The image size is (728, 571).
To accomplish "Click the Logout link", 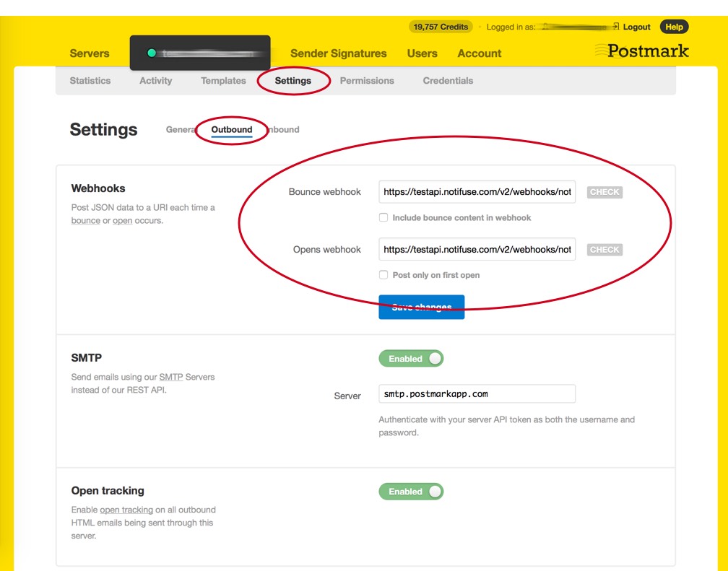I will pyautogui.click(x=636, y=27).
